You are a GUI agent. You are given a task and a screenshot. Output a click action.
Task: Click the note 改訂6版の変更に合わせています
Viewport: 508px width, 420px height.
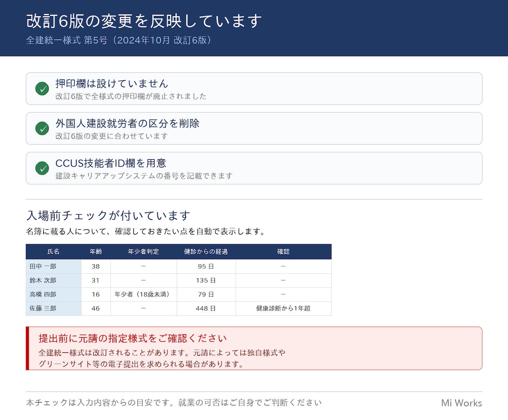coord(112,136)
